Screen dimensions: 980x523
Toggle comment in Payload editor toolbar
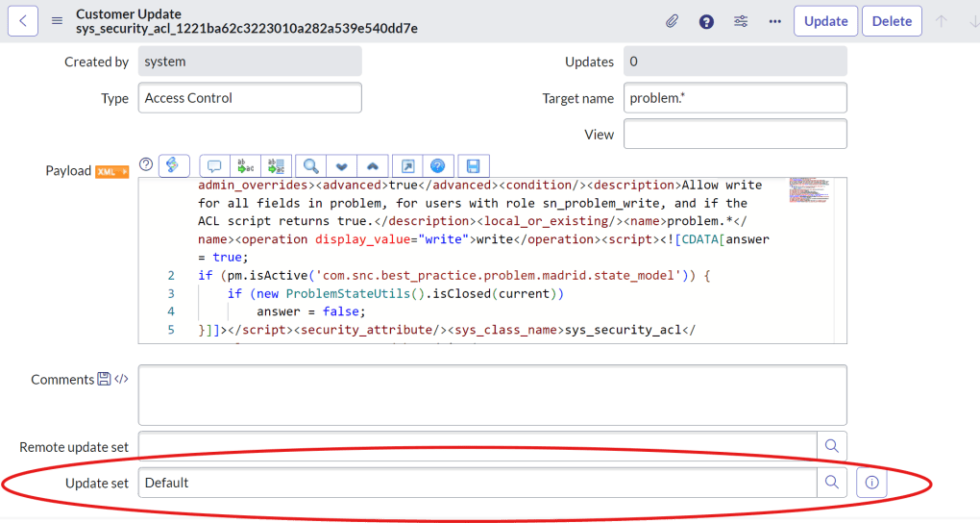point(214,165)
